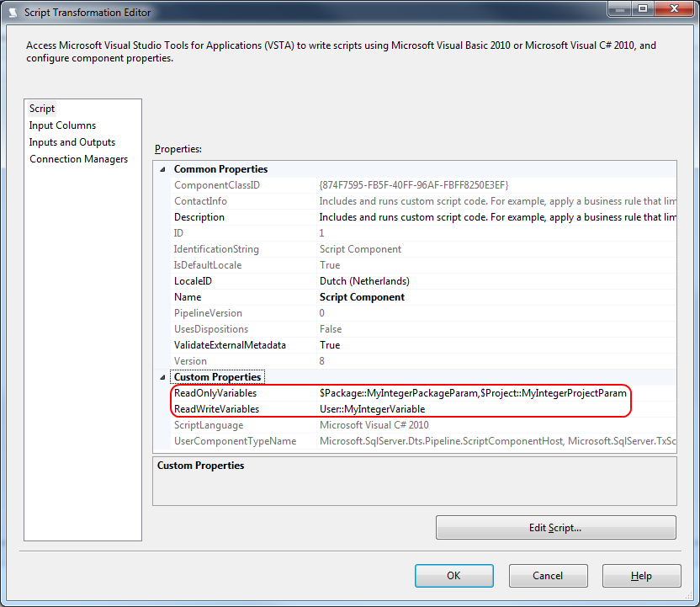Viewport: 700px width, 607px height.
Task: Collapse the Common Properties section
Action: (163, 169)
